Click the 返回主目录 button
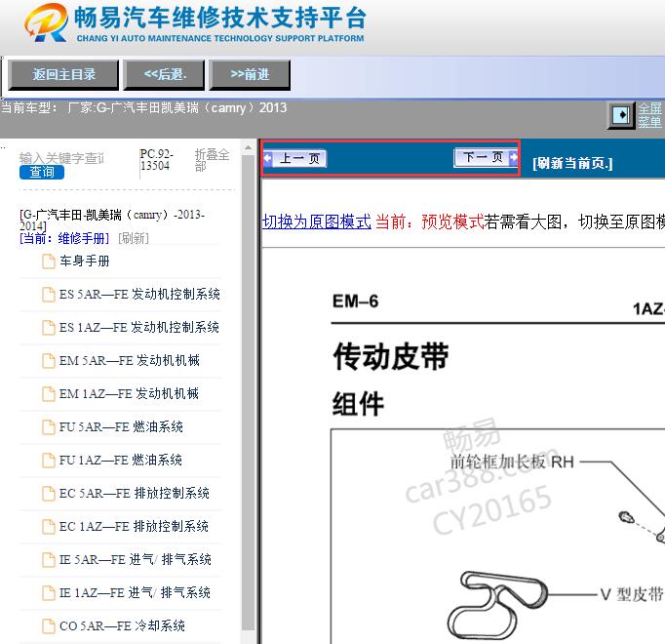The width and height of the screenshot is (665, 644). (63, 75)
